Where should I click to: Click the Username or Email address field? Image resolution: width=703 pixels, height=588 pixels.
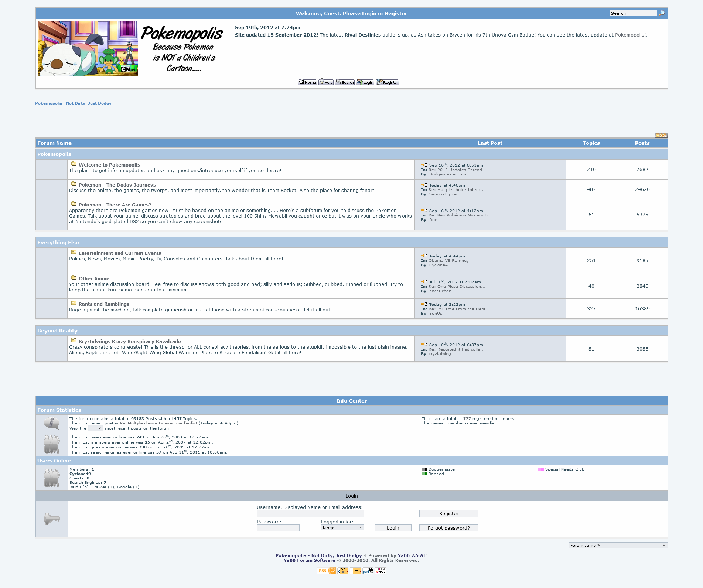click(310, 514)
